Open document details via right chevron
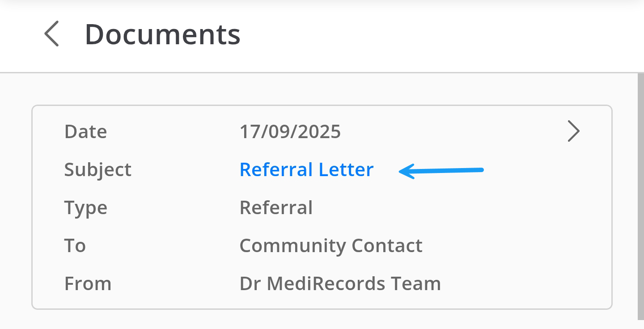This screenshot has width=644, height=329. [x=573, y=131]
